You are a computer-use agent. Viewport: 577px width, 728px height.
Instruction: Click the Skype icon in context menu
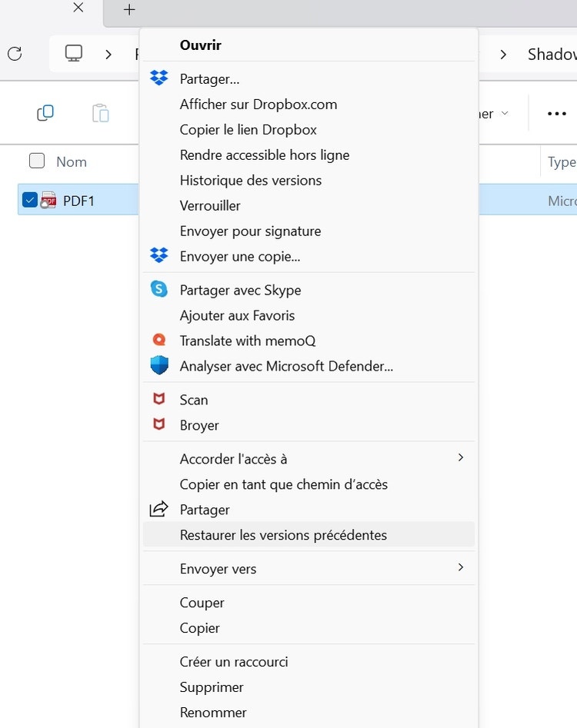pyautogui.click(x=159, y=290)
